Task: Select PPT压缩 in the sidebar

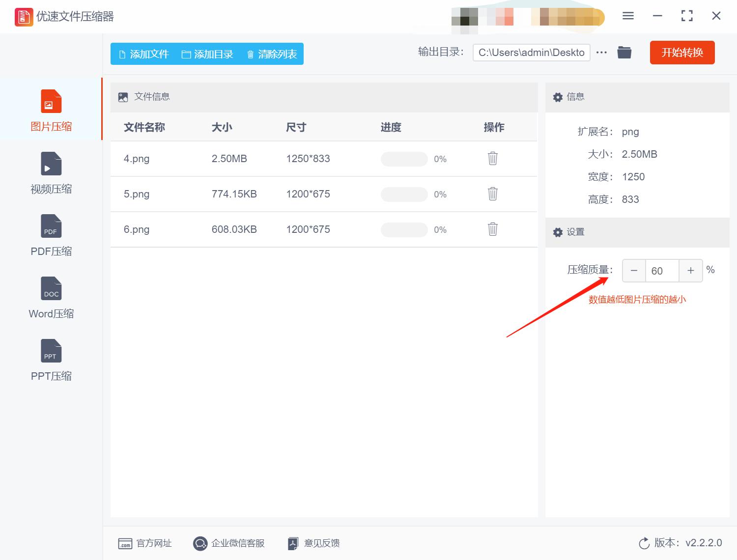Action: tap(50, 351)
